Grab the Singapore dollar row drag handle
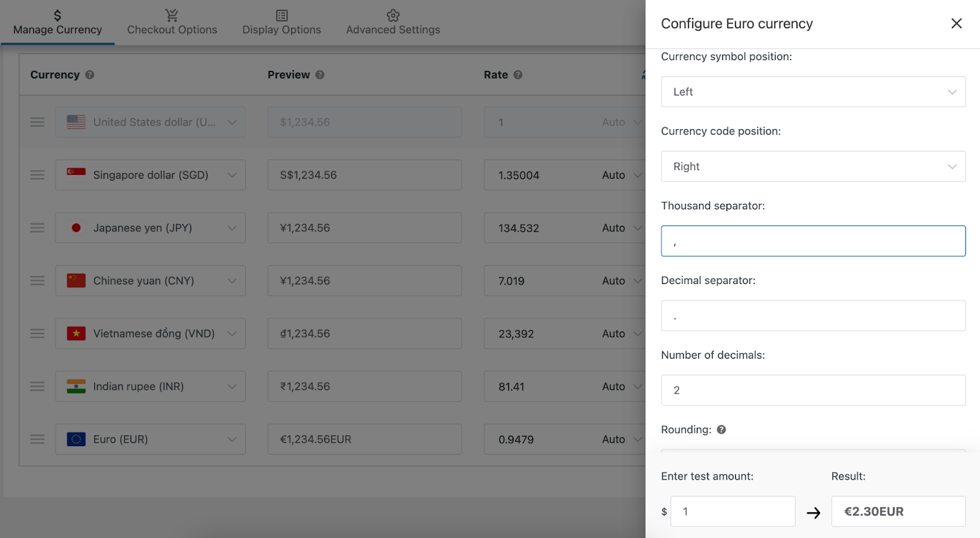 37,175
